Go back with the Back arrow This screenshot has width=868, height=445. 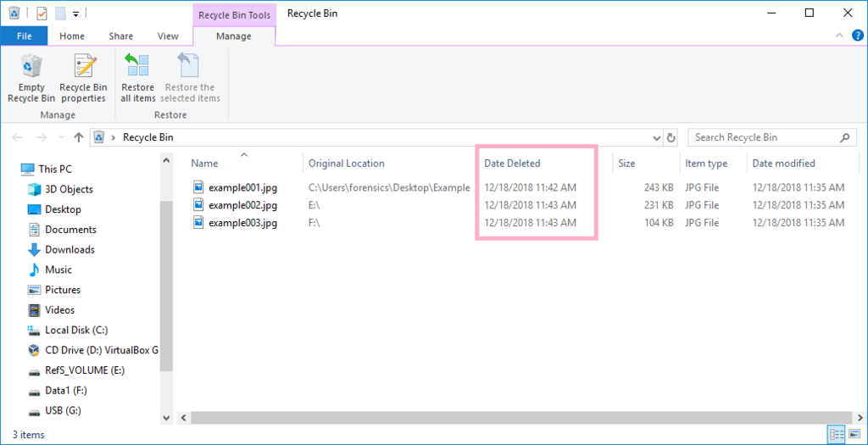click(x=17, y=137)
